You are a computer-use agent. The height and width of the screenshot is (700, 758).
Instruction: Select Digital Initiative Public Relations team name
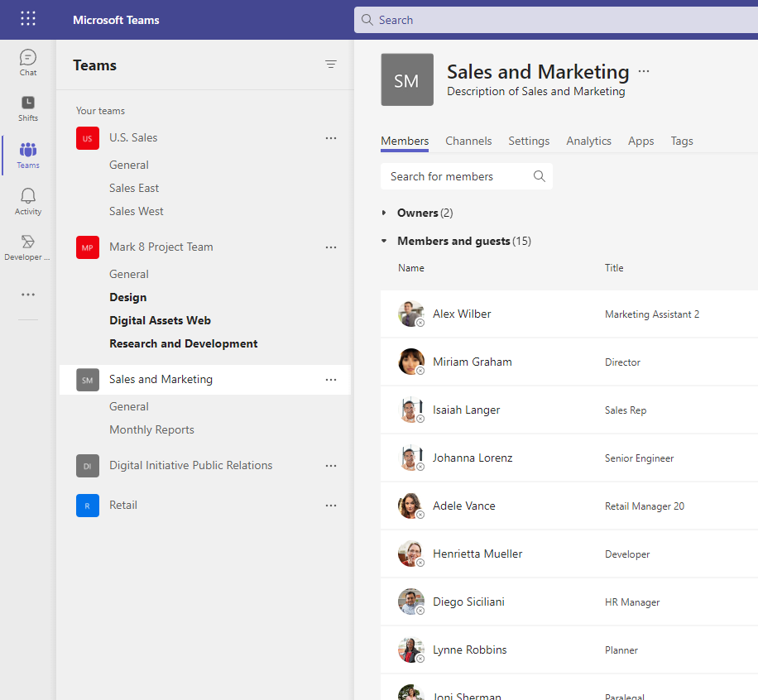point(191,466)
